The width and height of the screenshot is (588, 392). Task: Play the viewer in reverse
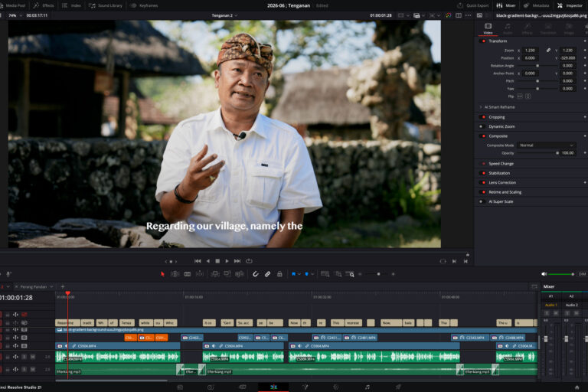coord(208,261)
